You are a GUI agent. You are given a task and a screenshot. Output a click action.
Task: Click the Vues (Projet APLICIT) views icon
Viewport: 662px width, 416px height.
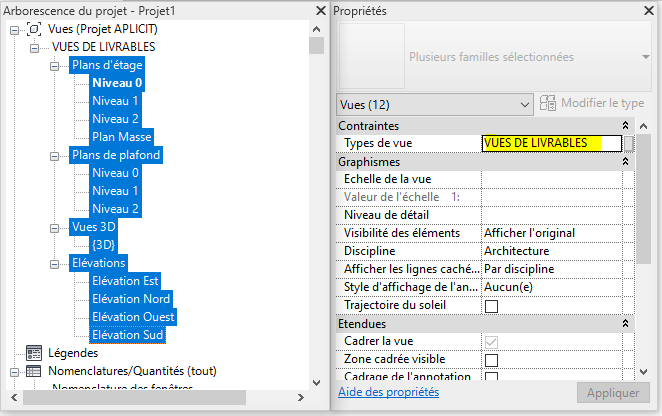coord(34,29)
